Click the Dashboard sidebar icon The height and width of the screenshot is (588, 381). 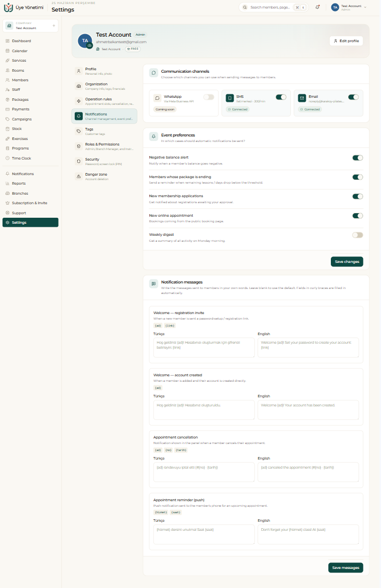tap(8, 41)
